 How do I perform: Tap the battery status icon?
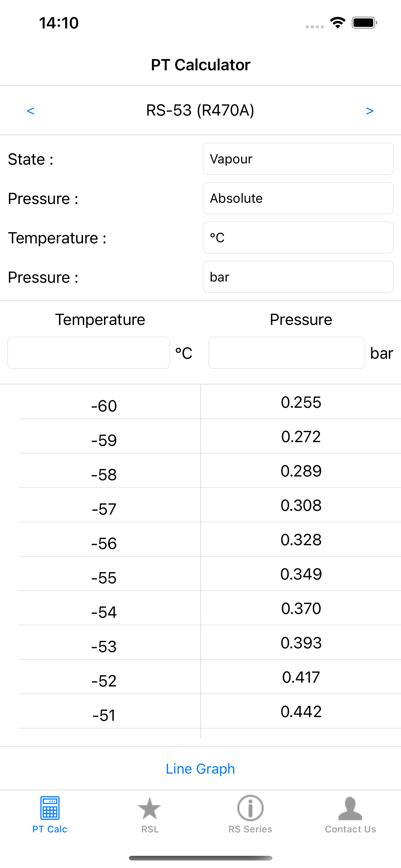pyautogui.click(x=364, y=23)
